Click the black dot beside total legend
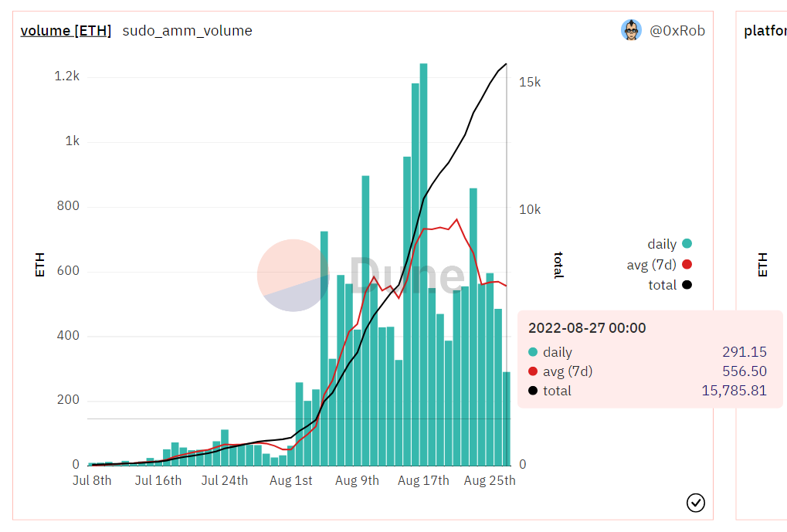This screenshot has height=532, width=787. [687, 285]
